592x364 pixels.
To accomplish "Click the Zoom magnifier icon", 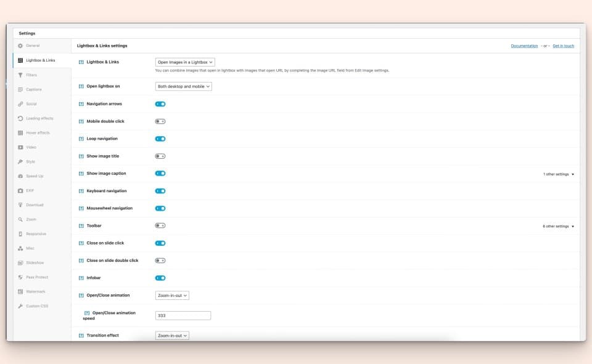I will click(20, 219).
